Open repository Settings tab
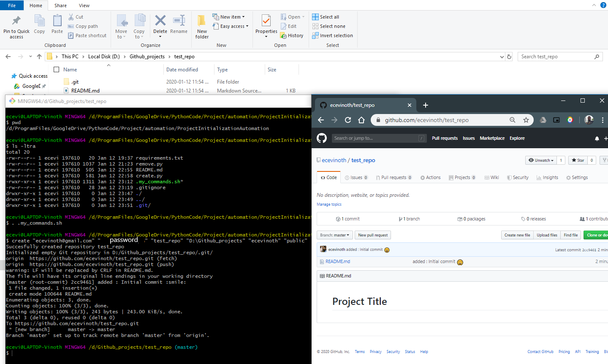 click(x=577, y=177)
